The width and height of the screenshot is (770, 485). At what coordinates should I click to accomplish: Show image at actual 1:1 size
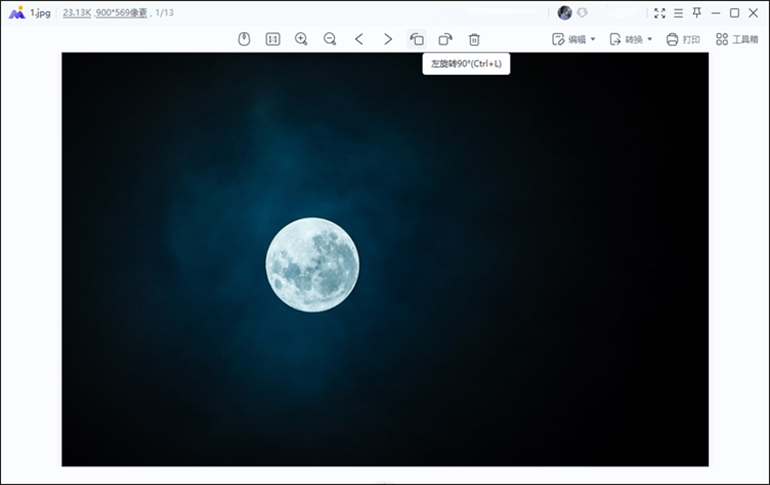point(272,39)
